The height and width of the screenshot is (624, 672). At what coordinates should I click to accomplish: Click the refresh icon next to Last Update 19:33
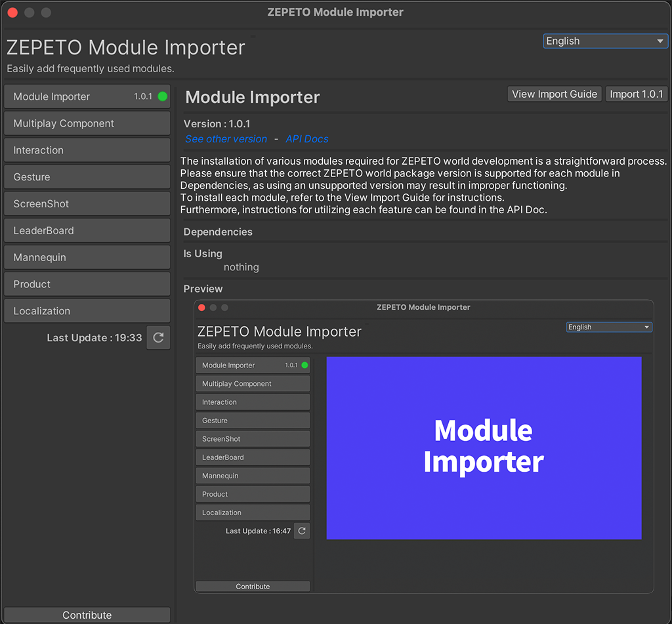(x=158, y=338)
